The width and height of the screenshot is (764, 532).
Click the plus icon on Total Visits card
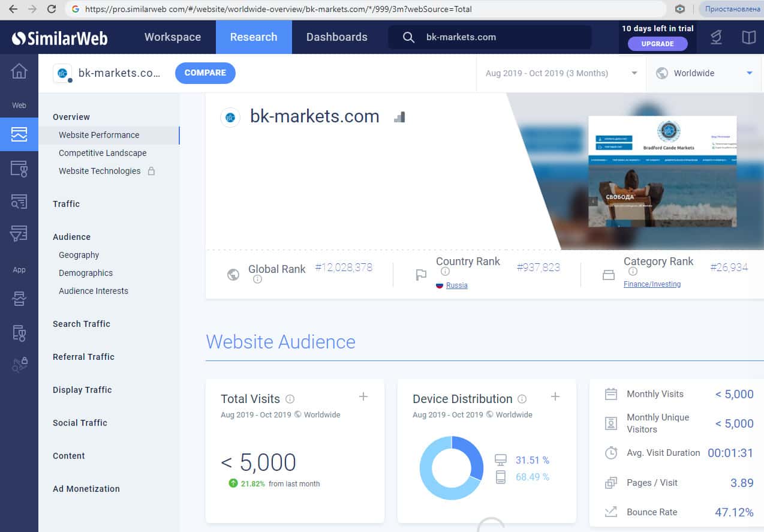[363, 396]
